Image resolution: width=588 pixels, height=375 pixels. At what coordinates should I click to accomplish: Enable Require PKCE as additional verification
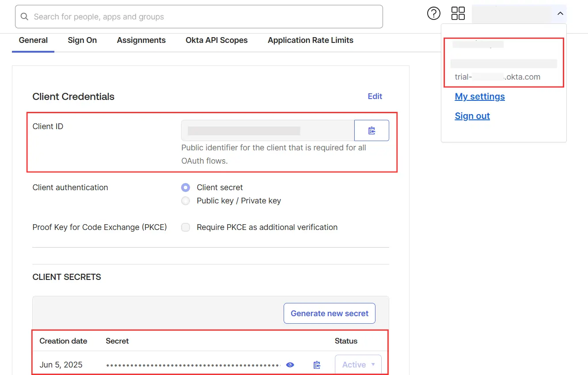[186, 227]
